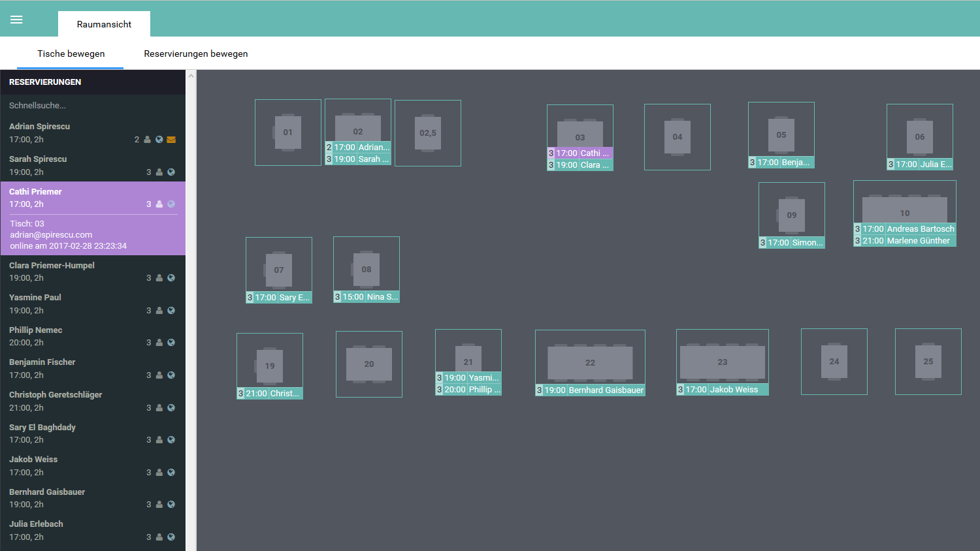Click 21:00 Marlene Günther booking on table 10

coord(906,241)
